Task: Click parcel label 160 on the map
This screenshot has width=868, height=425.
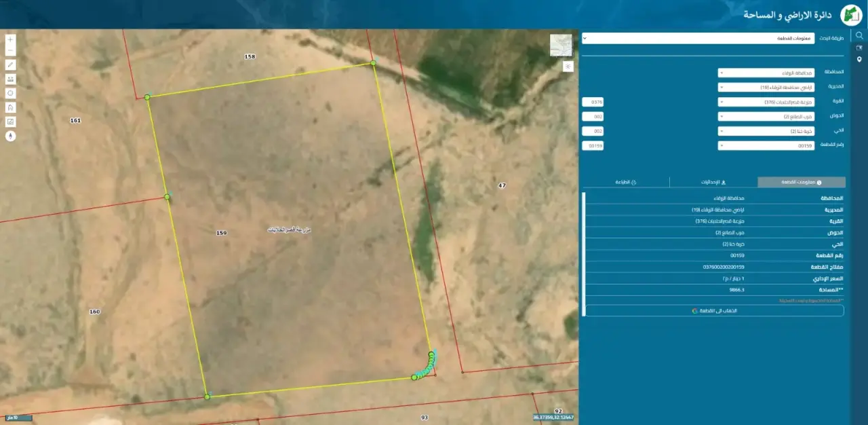Action: [x=94, y=312]
